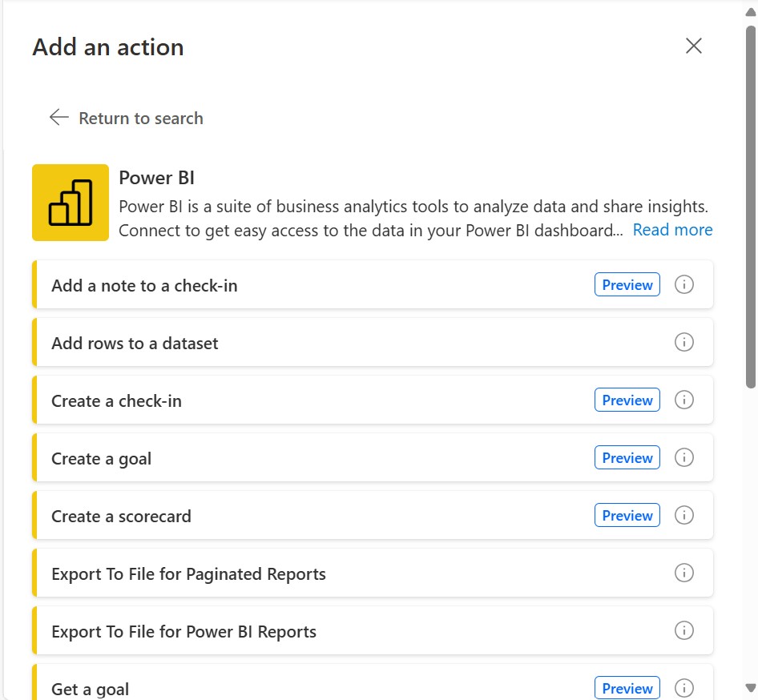Viewport: 758px width, 700px height.
Task: Click the info icon for Add rows to a dataset
Action: click(684, 342)
